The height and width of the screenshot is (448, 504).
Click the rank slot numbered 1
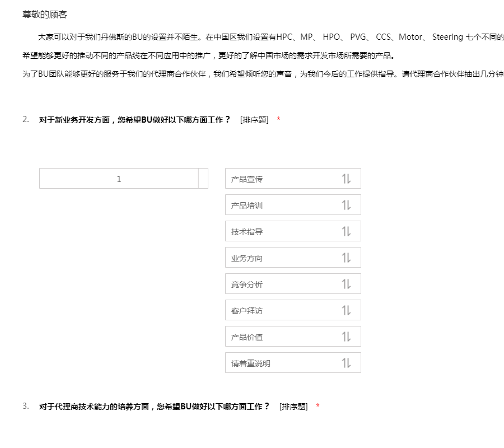tap(124, 179)
